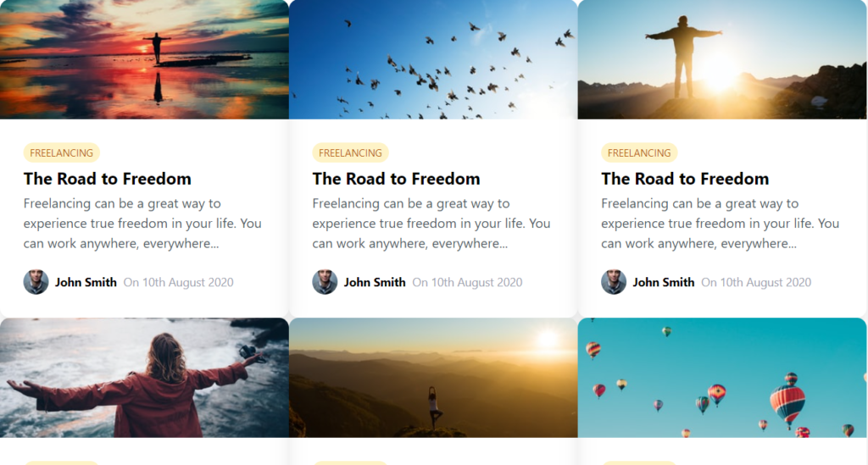Screen dimensions: 868x465
Task: Click John Smith avatar in second card
Action: (325, 282)
